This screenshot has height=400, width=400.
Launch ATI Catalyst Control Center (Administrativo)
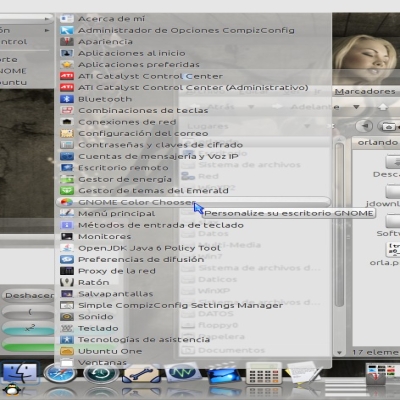pyautogui.click(x=193, y=87)
